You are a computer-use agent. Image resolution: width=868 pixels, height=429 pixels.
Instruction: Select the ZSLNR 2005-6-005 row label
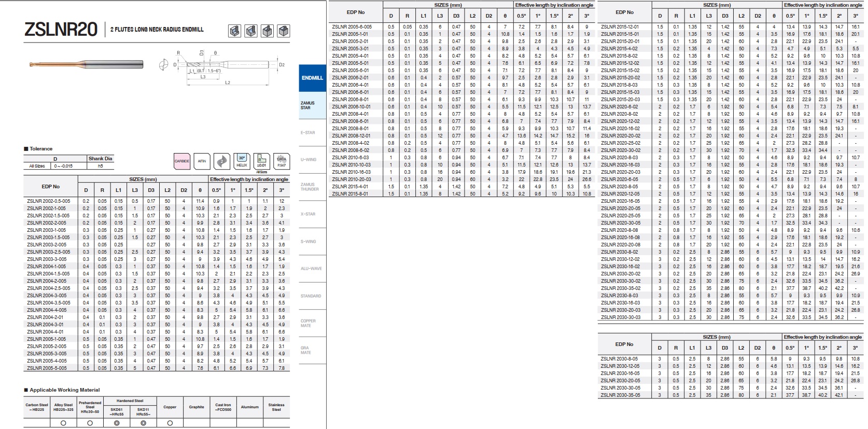click(x=352, y=27)
